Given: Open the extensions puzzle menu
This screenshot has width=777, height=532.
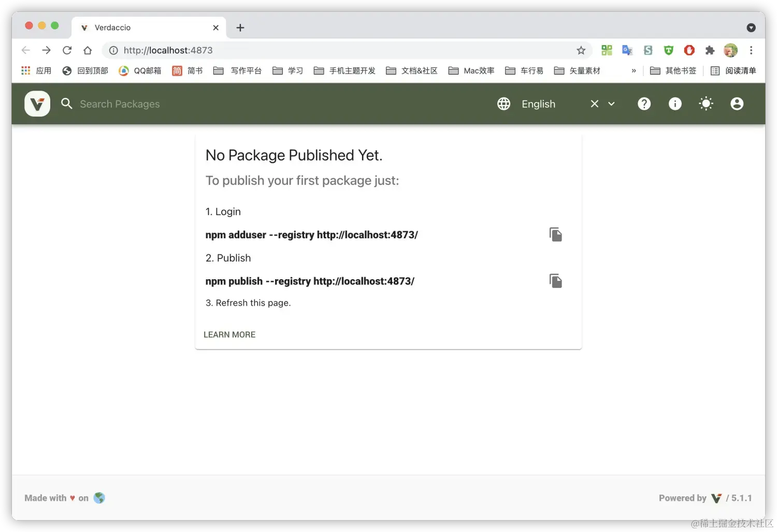Looking at the screenshot, I should point(710,50).
